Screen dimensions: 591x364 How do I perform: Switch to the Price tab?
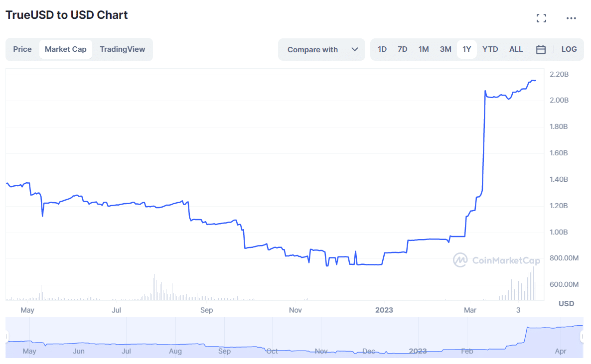point(22,49)
